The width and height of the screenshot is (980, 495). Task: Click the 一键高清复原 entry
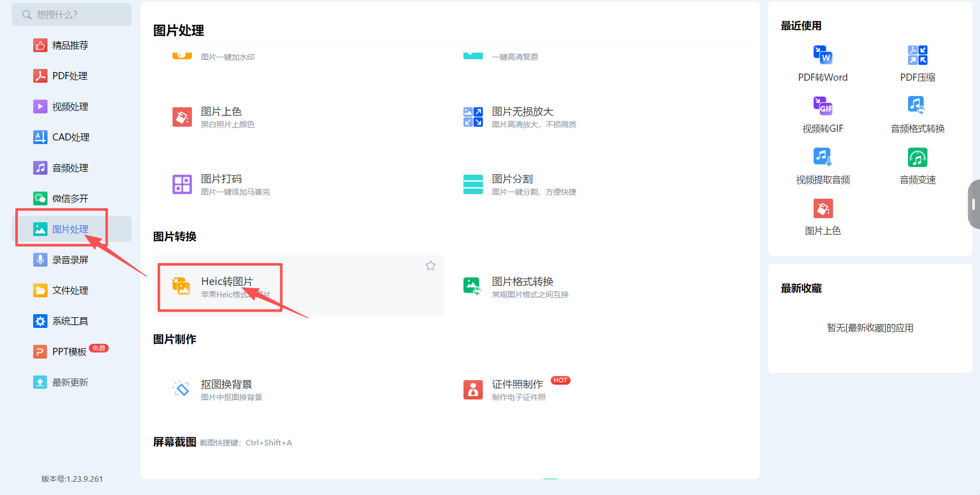(x=515, y=57)
